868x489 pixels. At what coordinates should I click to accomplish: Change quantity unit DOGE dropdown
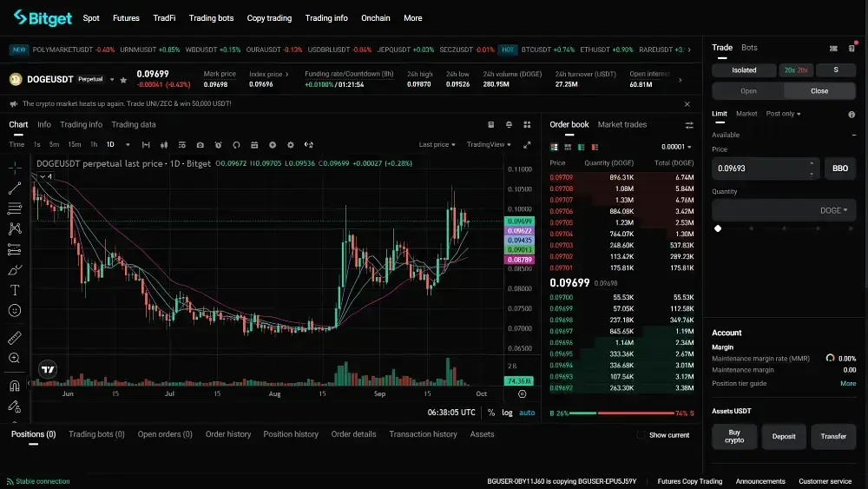click(x=833, y=210)
